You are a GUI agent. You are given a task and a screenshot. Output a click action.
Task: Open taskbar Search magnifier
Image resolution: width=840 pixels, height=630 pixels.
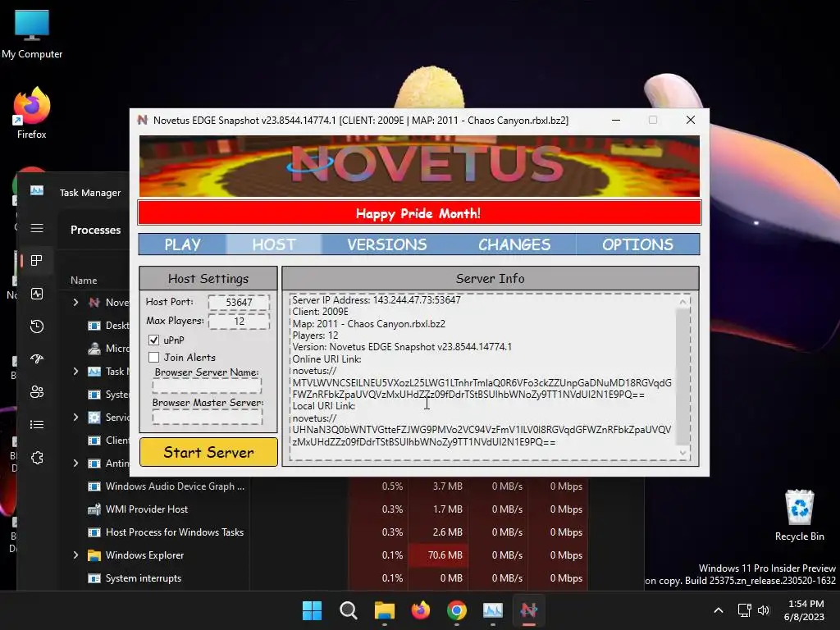[x=348, y=610]
